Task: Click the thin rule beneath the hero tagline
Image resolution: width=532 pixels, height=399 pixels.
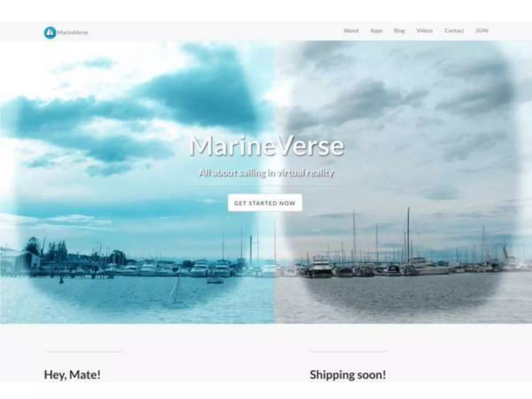Action: click(x=266, y=186)
